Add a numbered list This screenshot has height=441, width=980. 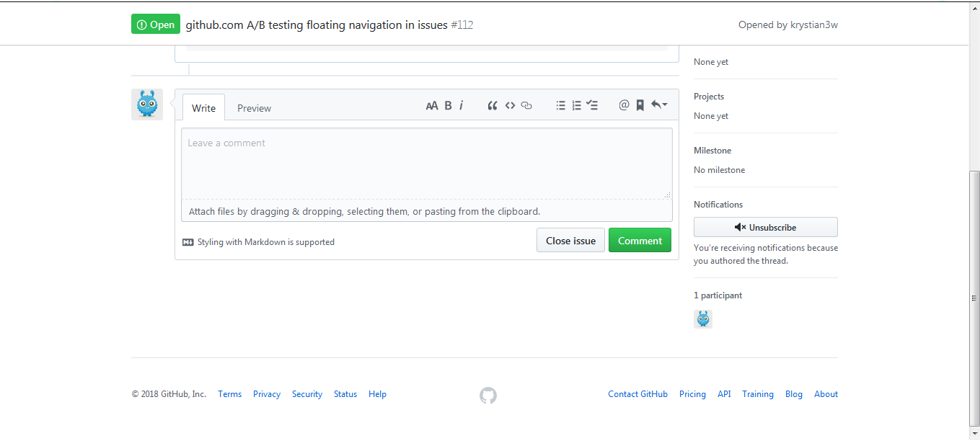pos(576,105)
